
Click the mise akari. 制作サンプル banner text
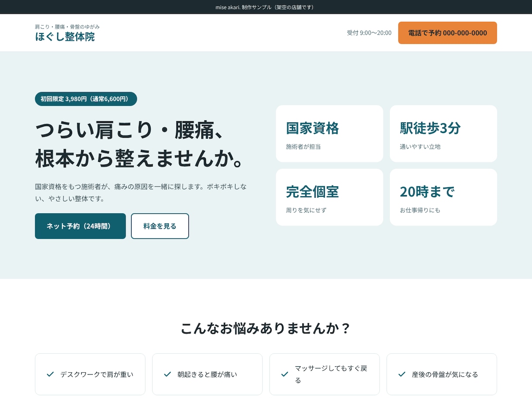click(266, 7)
